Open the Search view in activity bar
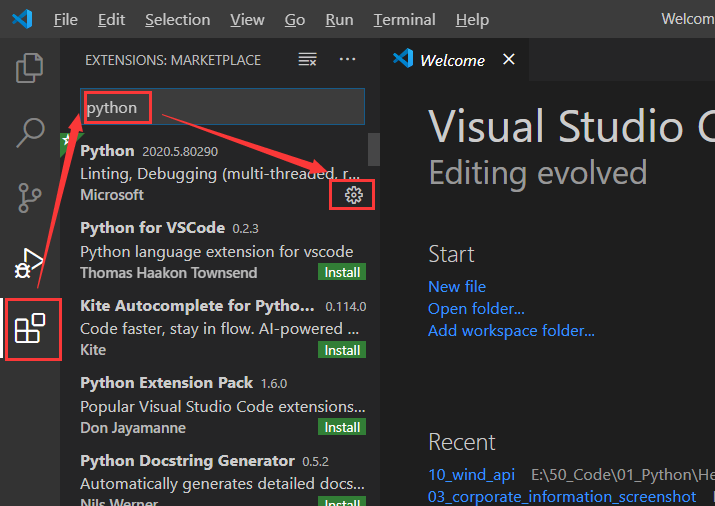This screenshot has width=715, height=506. click(x=30, y=132)
